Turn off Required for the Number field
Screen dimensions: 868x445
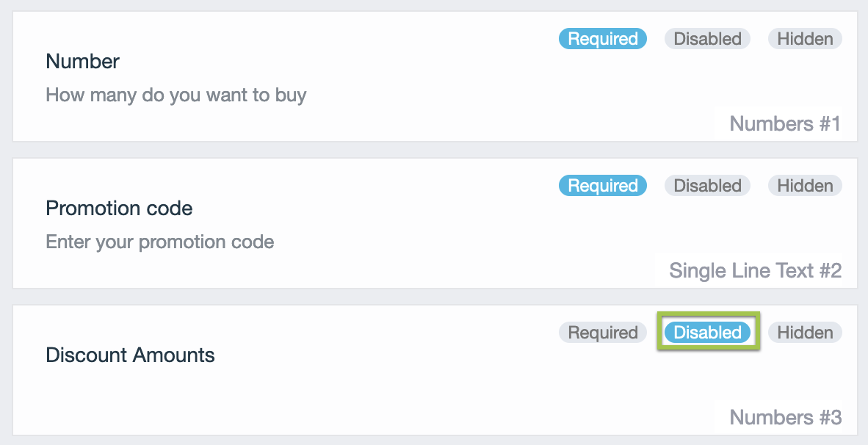(602, 39)
